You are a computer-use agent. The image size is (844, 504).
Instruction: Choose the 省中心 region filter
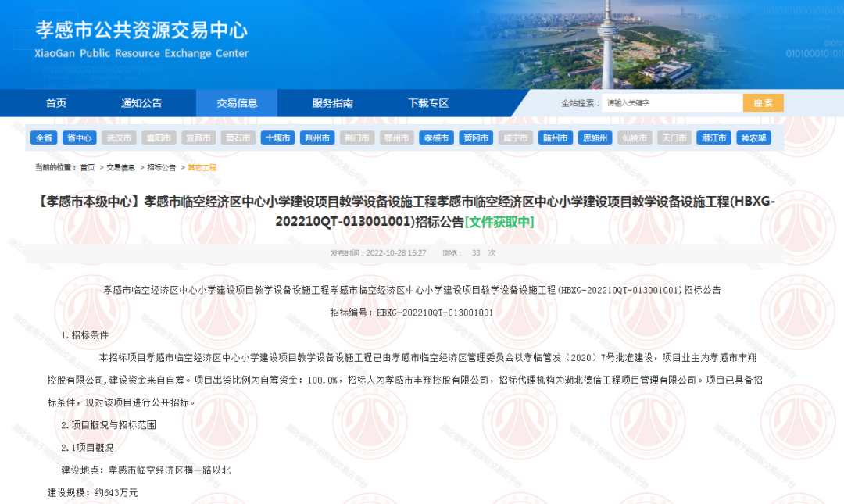coord(80,138)
